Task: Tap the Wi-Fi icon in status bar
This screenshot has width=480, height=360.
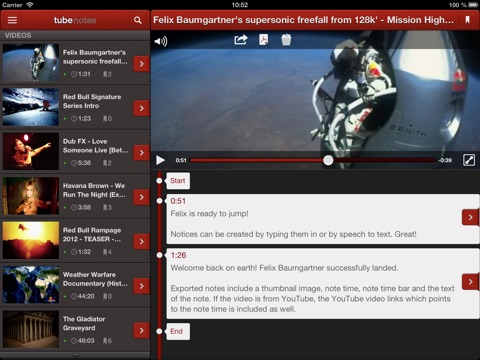Action: [x=30, y=5]
